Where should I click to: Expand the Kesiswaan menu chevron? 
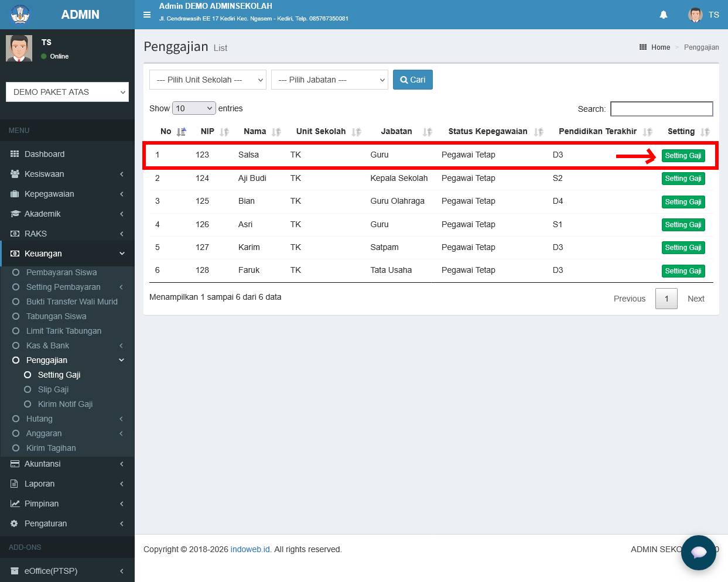122,174
